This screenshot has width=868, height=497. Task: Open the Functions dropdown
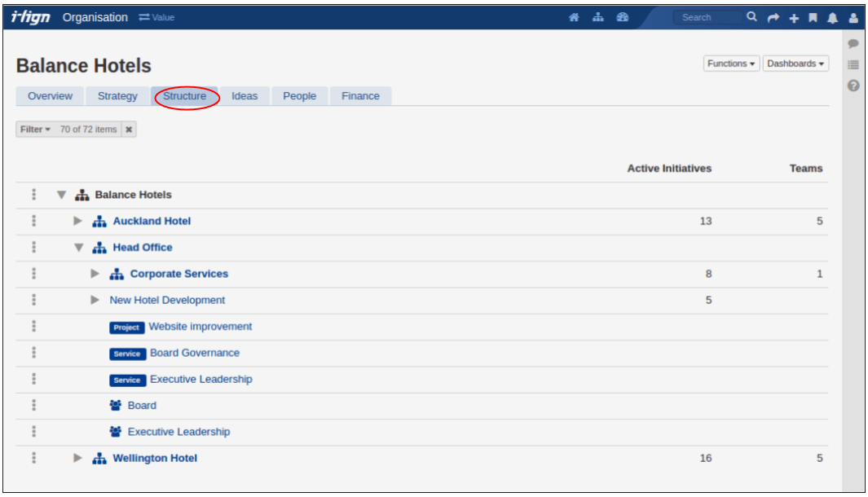[x=731, y=64]
